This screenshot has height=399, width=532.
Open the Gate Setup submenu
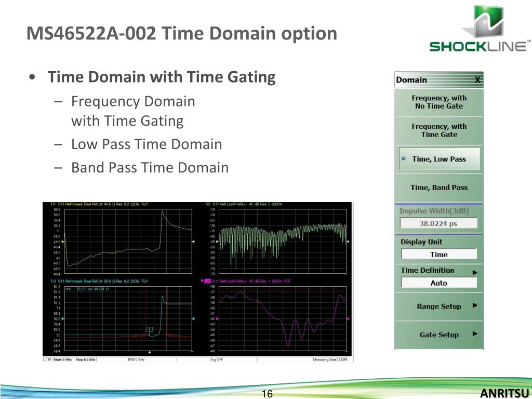click(438, 335)
